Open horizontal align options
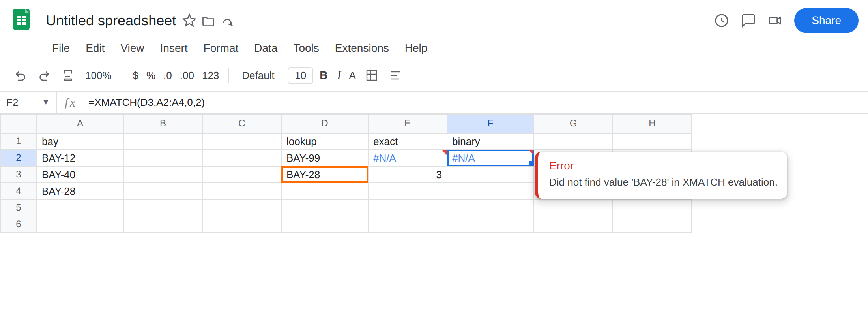 point(395,75)
